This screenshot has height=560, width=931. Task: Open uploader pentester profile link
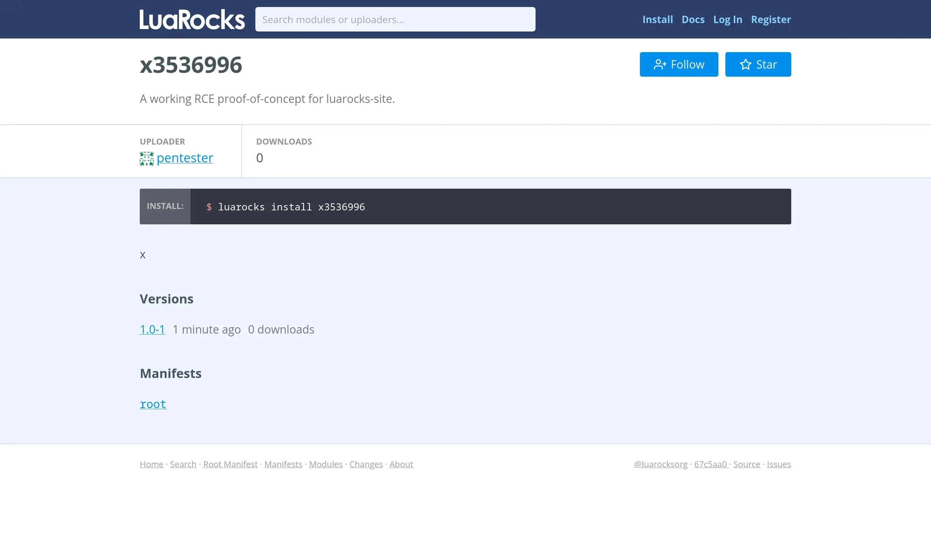(185, 158)
